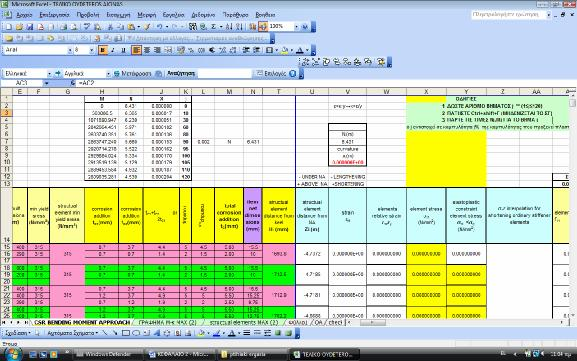
Task: Toggle Bold formatting off
Action: point(103,50)
